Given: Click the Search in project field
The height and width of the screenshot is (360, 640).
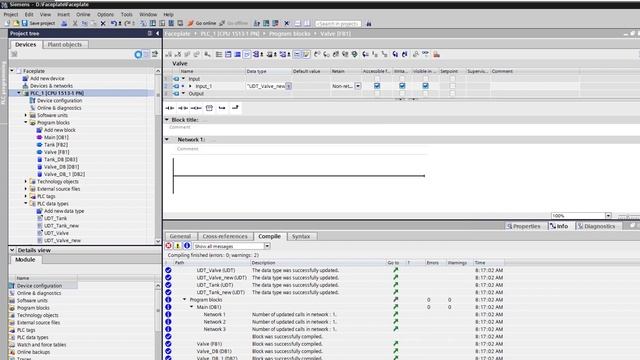Looking at the screenshot, I should pyautogui.click(x=338, y=24).
